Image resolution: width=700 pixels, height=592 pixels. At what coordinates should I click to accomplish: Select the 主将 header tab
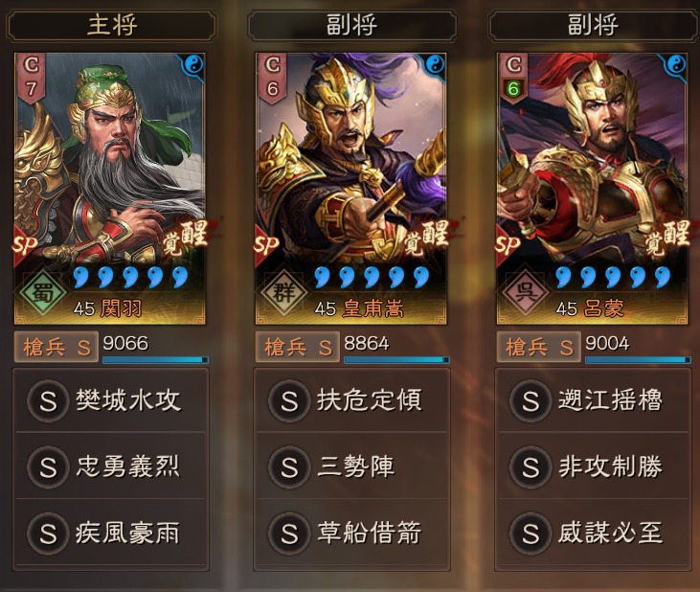tap(112, 26)
